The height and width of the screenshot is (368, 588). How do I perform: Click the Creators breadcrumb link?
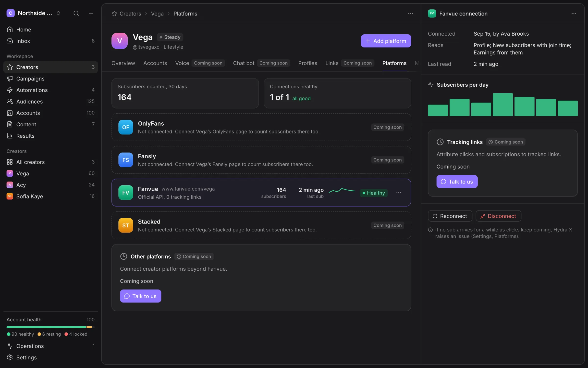pyautogui.click(x=130, y=13)
